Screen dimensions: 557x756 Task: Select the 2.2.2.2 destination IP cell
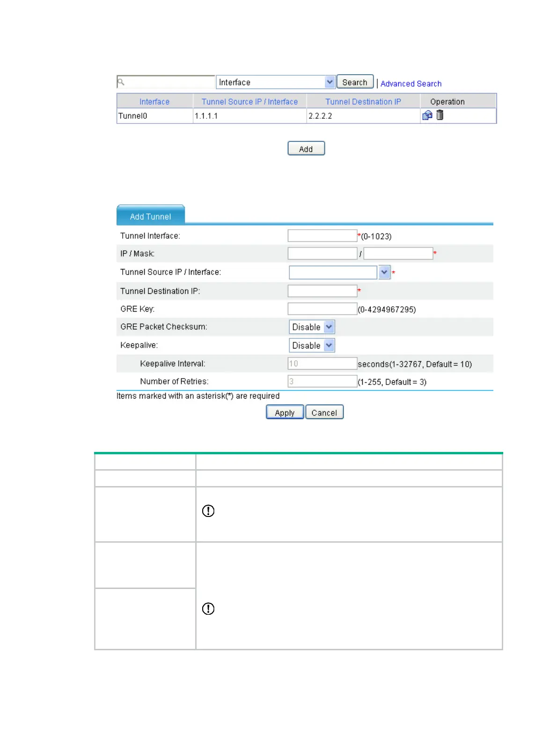(x=363, y=116)
